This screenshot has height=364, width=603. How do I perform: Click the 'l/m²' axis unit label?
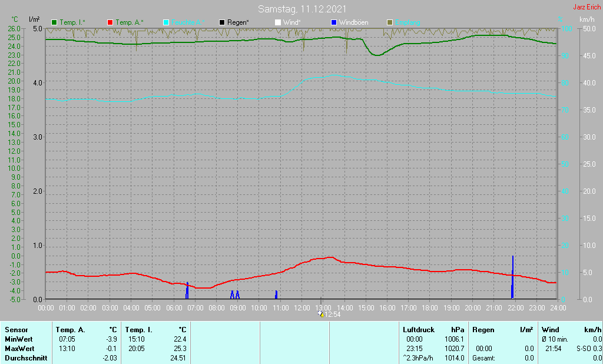pos(34,19)
